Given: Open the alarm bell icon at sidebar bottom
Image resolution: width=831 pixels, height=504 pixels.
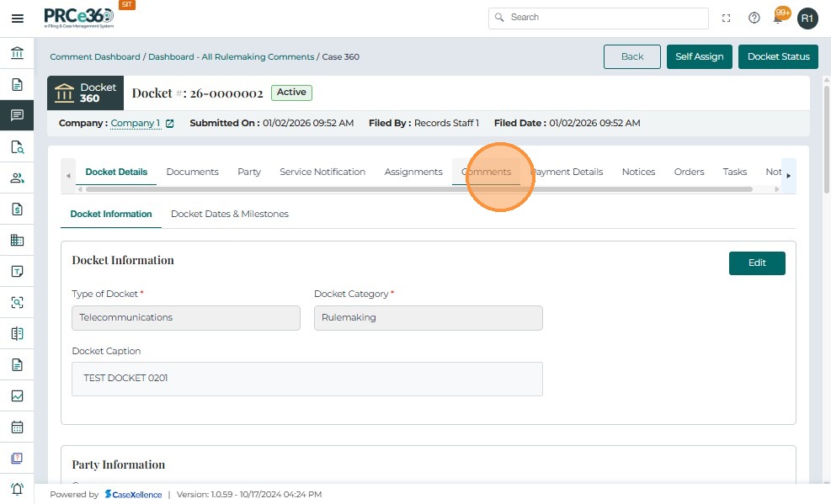Looking at the screenshot, I should click(17, 489).
